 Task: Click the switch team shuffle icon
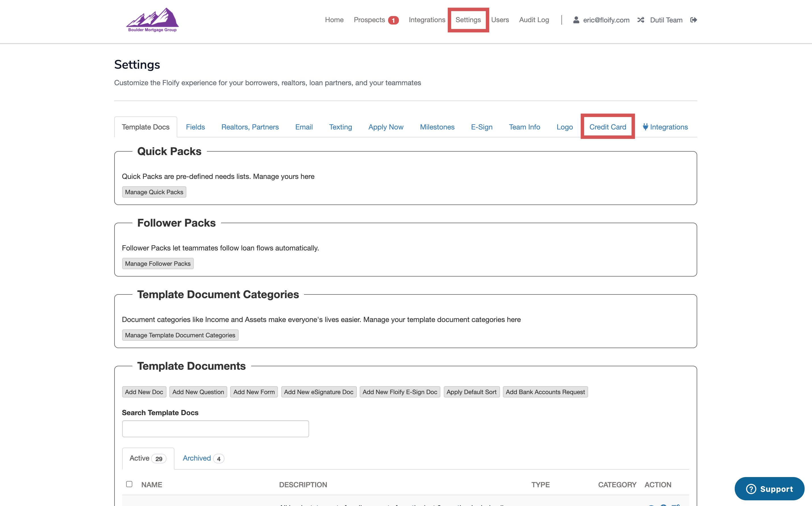click(641, 20)
